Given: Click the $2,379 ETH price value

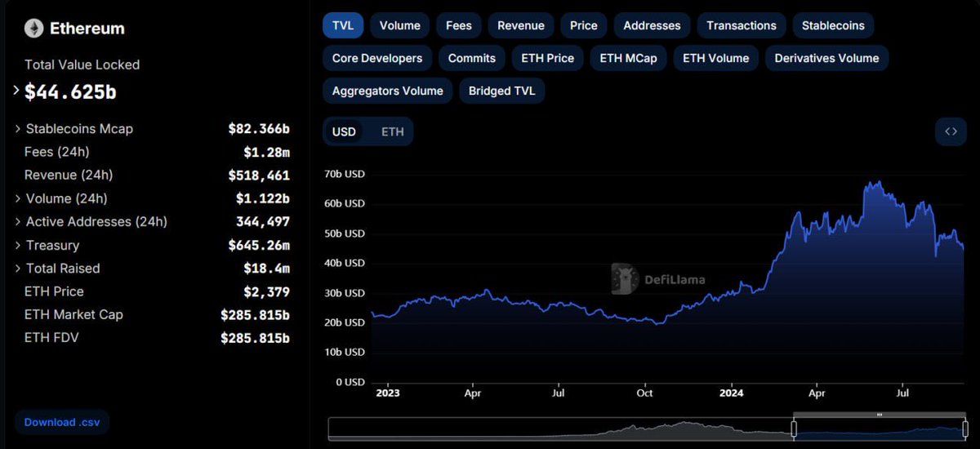Looking at the screenshot, I should [266, 291].
